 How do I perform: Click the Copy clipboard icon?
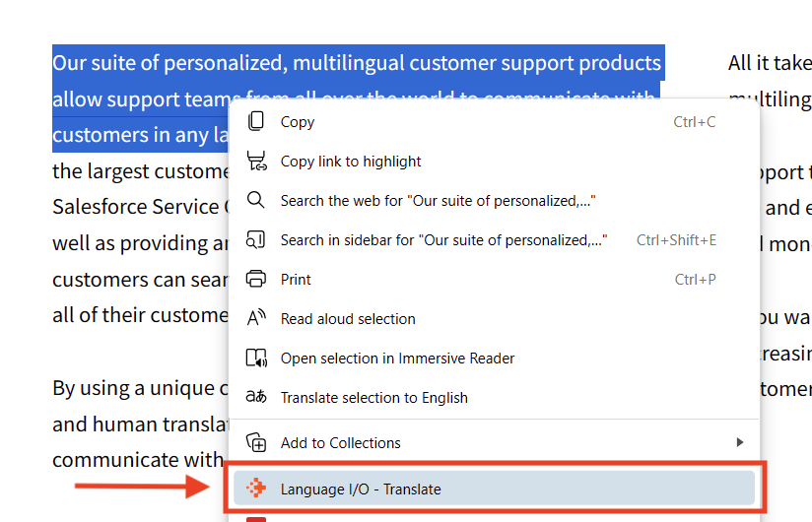point(256,121)
